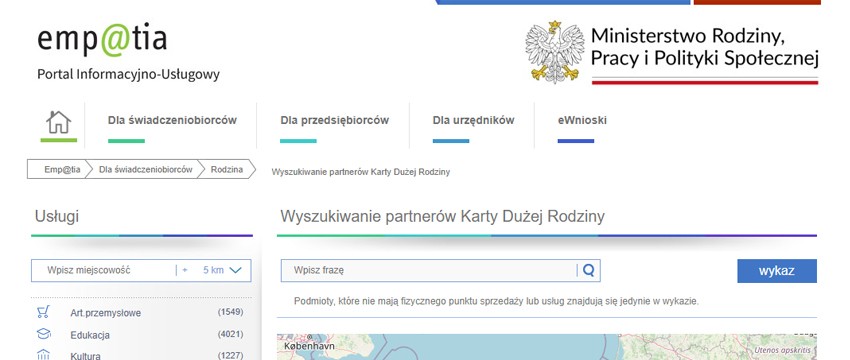The image size is (850, 360).
Task: Click the Wyszukiwanie partnerów Karty Dużej Rodziny heading
Action: tap(442, 216)
